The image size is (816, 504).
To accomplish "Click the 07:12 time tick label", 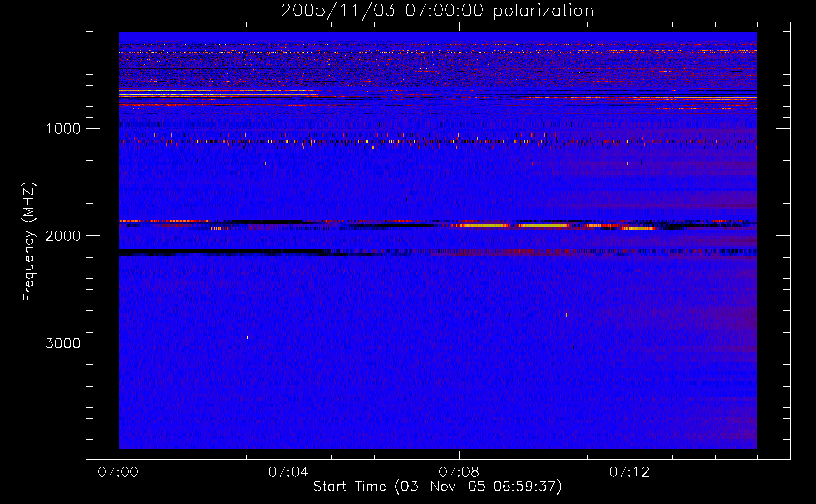I will click(629, 472).
